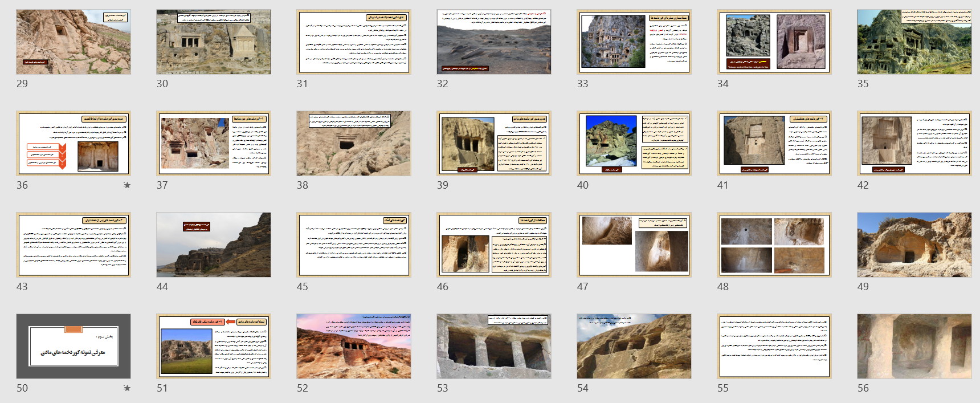
Task: Click the slide number label 38
Action: click(303, 185)
